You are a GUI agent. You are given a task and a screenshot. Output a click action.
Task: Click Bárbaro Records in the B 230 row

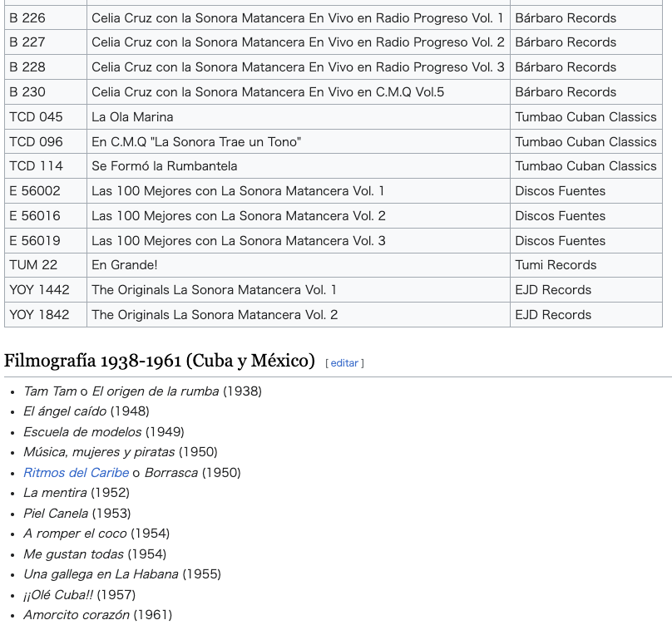tap(566, 91)
